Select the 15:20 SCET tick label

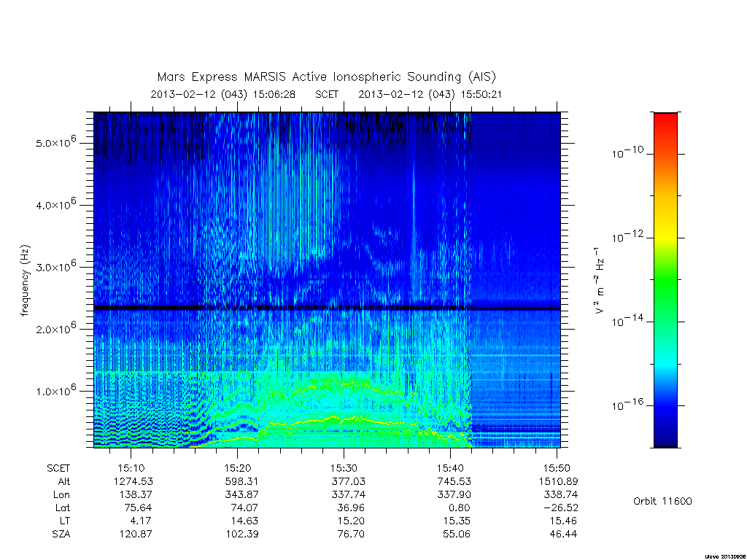pyautogui.click(x=237, y=468)
